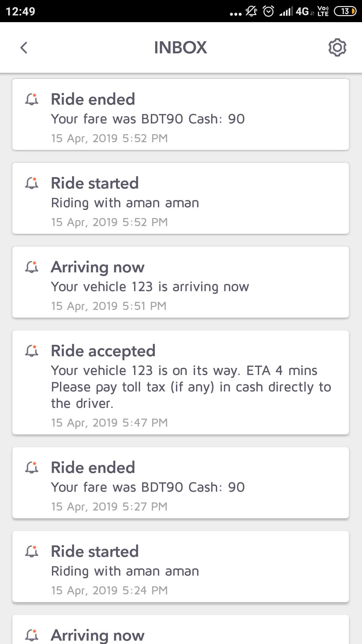Open Ride started notification from 5:52 PM
The image size is (362, 644).
[x=181, y=198]
